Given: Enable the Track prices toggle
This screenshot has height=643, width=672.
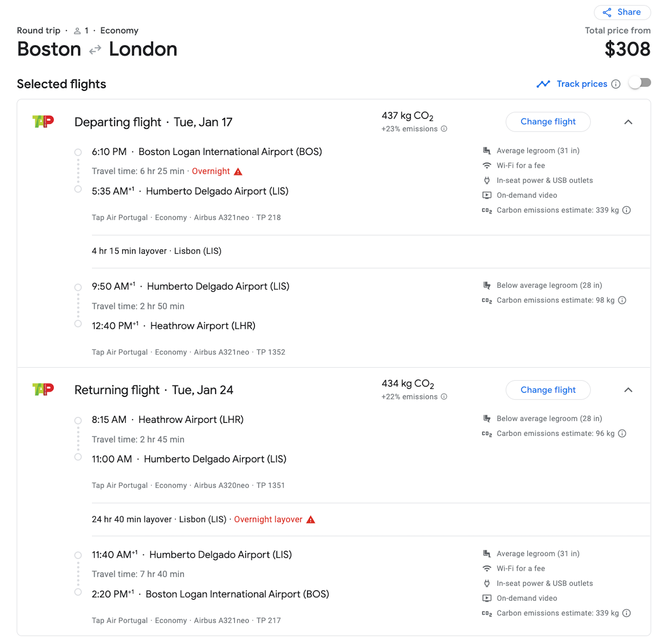Looking at the screenshot, I should click(639, 83).
